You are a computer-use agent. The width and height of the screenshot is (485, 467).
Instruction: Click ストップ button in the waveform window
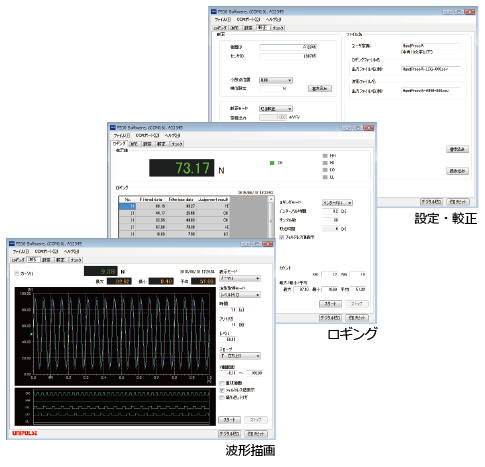[x=256, y=420]
